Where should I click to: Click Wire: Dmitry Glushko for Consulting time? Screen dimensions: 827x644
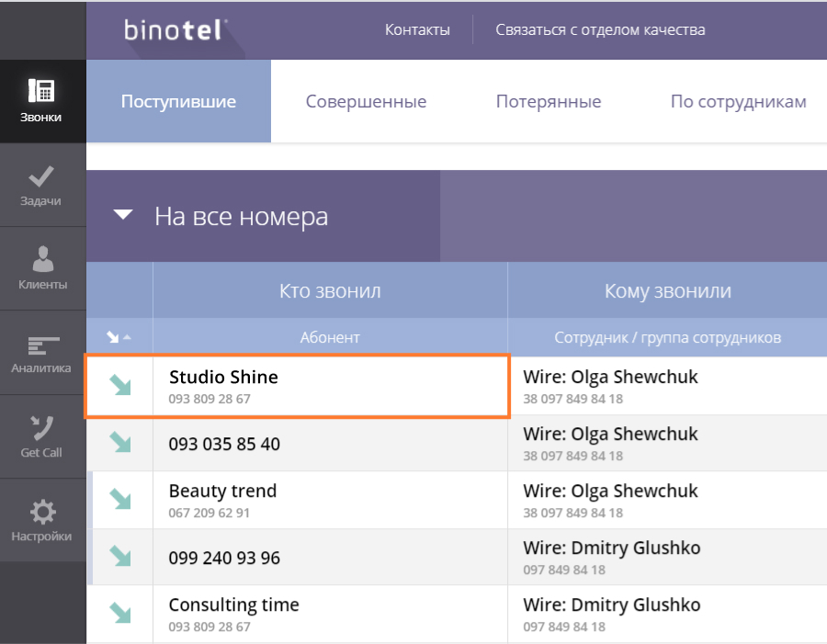[x=611, y=605]
